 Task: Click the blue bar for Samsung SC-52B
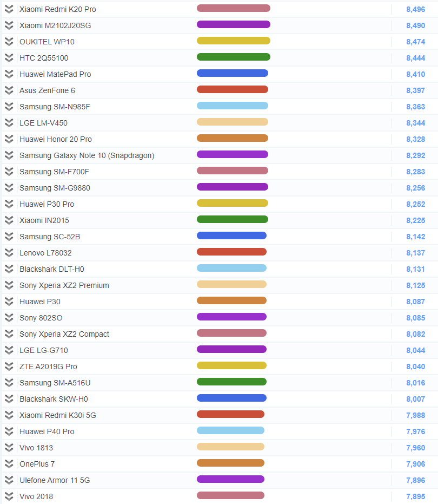pyautogui.click(x=231, y=235)
